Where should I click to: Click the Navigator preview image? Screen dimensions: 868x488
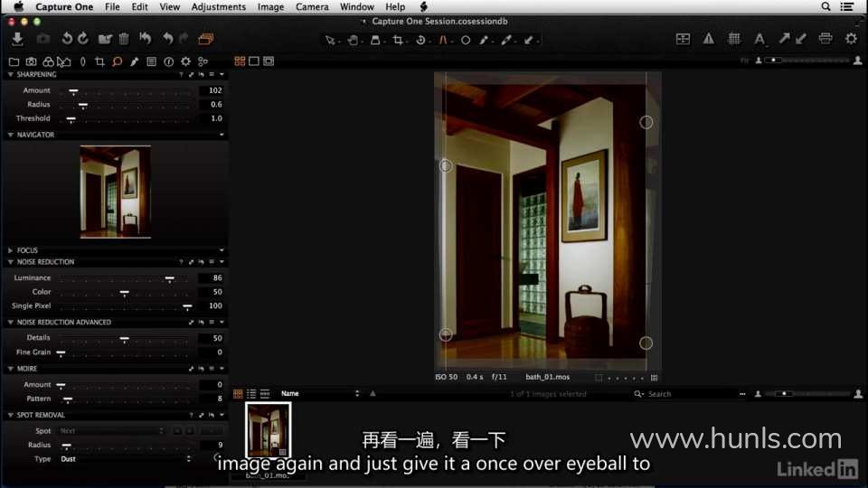115,192
